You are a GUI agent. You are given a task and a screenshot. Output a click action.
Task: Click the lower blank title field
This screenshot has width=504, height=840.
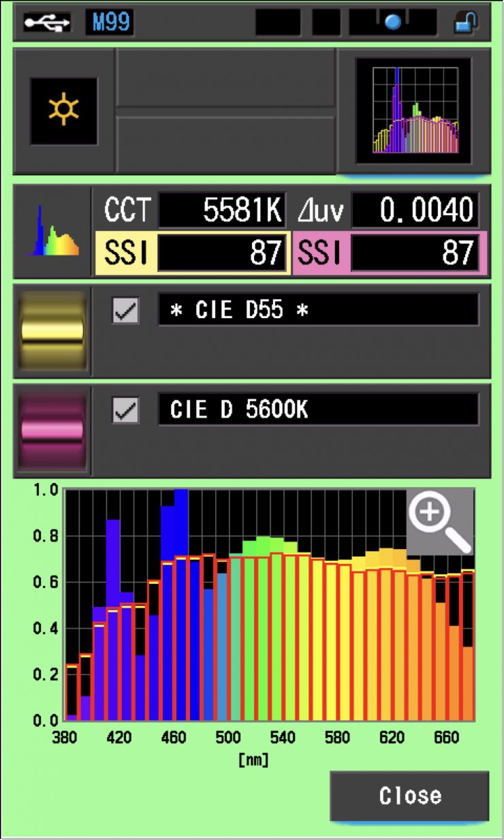click(226, 144)
